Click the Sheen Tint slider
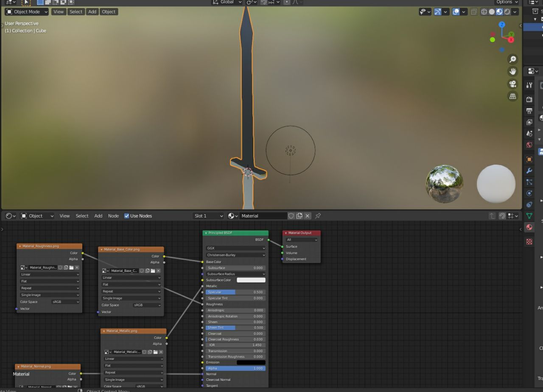Screen dimensions: 543x392 coord(236,328)
